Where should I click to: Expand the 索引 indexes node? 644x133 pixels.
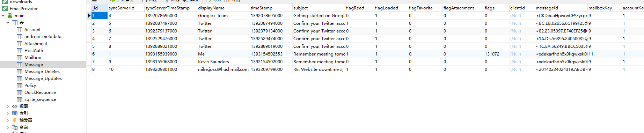pos(8,113)
